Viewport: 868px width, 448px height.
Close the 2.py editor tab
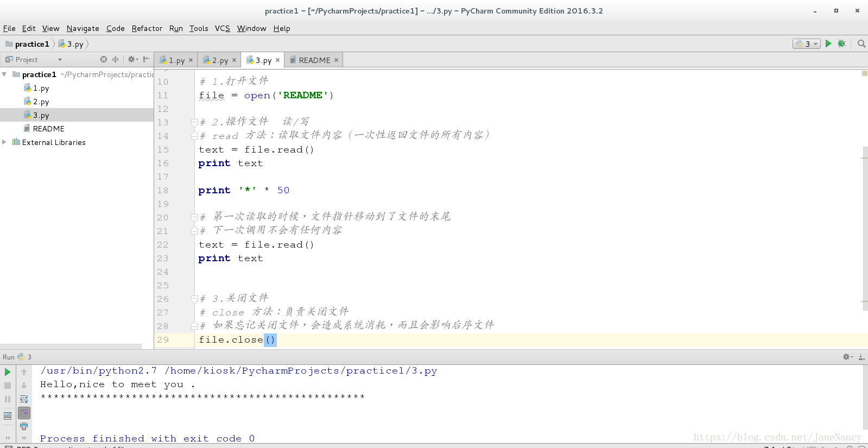[234, 60]
